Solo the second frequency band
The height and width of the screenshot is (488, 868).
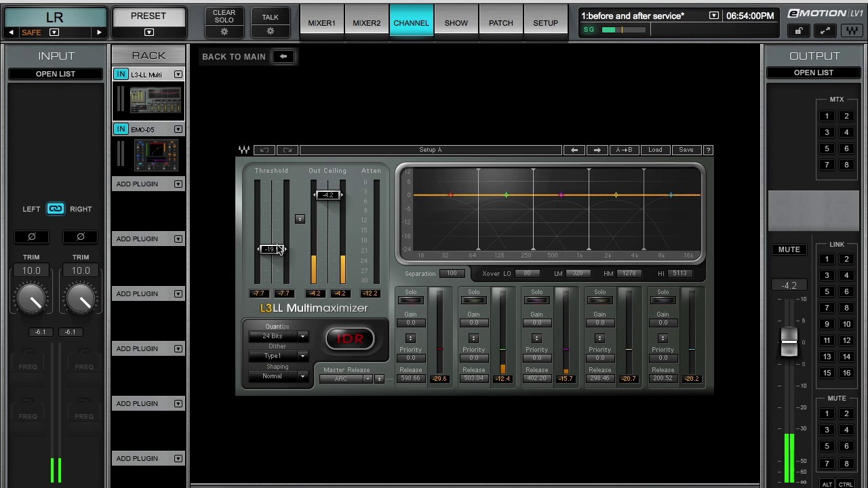[473, 300]
